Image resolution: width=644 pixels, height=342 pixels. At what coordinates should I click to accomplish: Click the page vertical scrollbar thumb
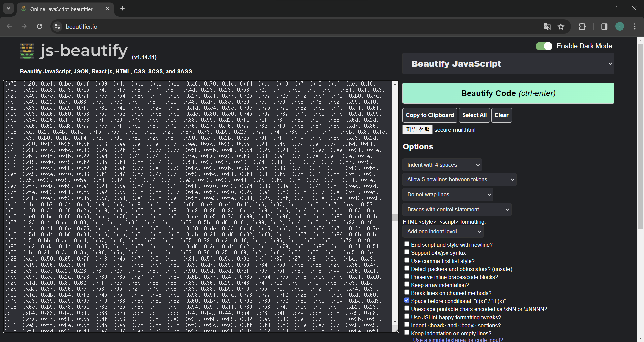(640, 136)
